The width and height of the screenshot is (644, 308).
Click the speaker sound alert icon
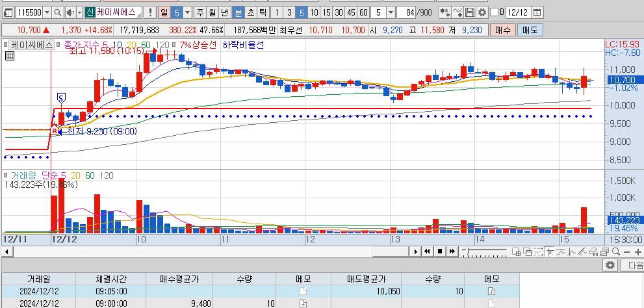pyautogui.click(x=70, y=12)
